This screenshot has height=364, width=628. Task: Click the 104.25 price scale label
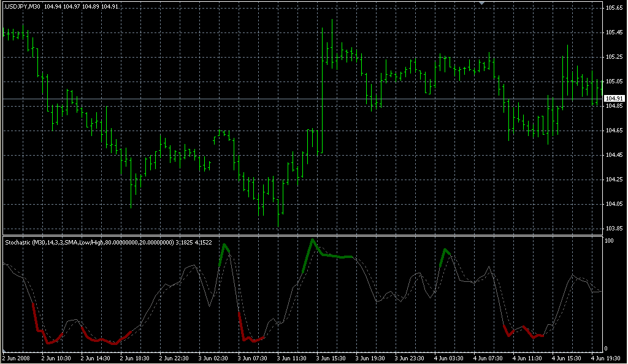(x=614, y=180)
